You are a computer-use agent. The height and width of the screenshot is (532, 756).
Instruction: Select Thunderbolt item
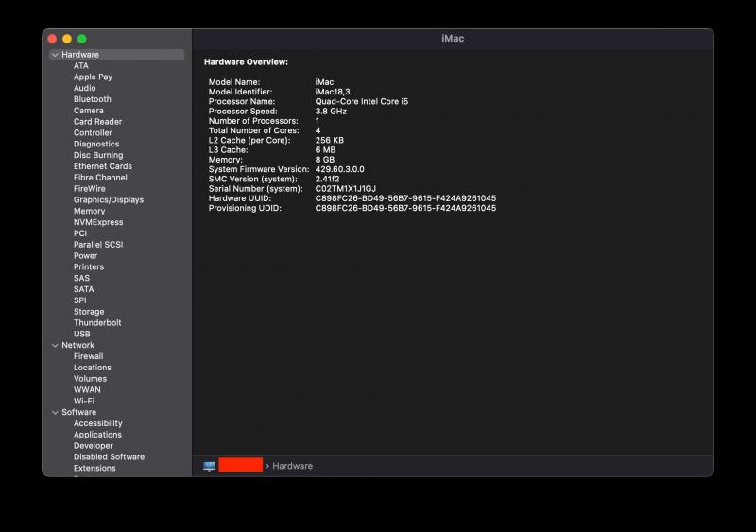tap(97, 322)
